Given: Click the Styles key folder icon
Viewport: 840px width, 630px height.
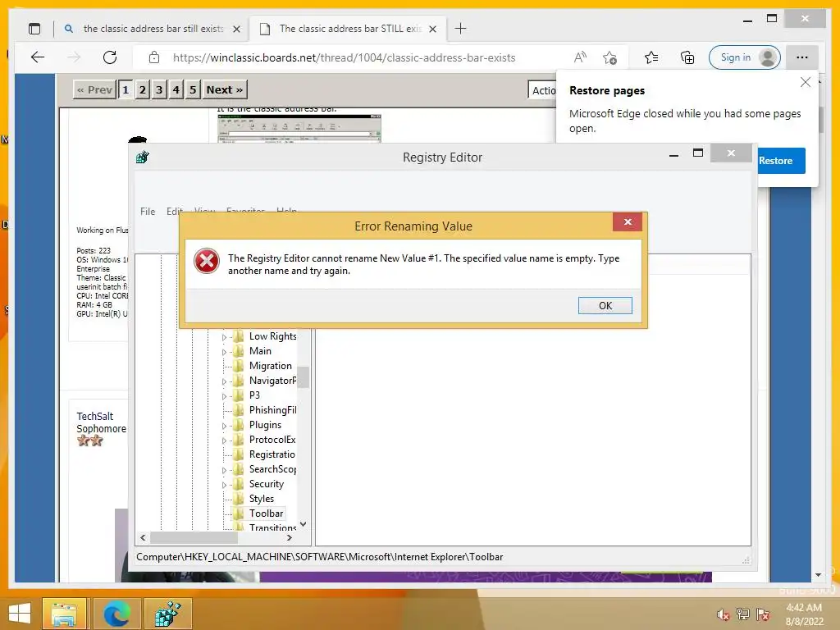Looking at the screenshot, I should pyautogui.click(x=239, y=499).
